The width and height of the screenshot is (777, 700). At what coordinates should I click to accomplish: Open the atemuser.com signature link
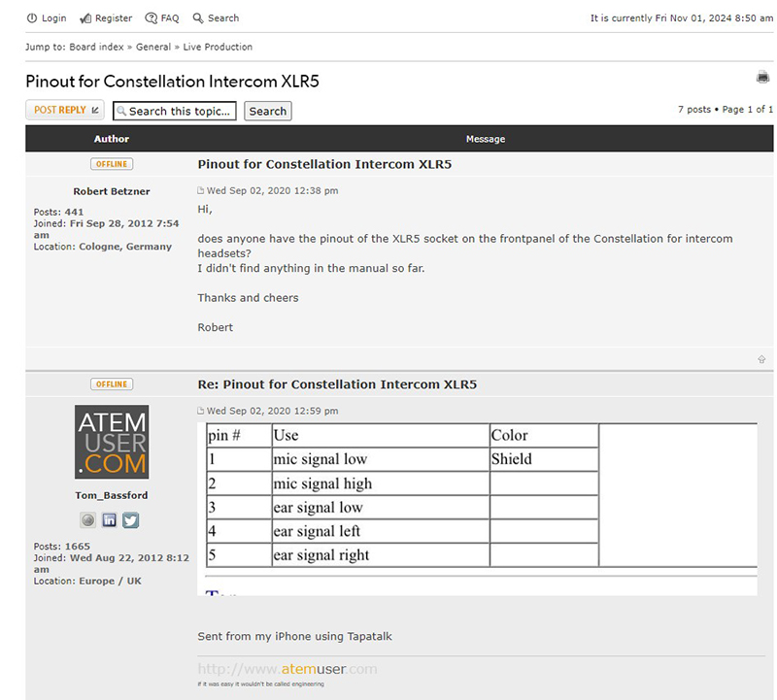pyautogui.click(x=287, y=669)
